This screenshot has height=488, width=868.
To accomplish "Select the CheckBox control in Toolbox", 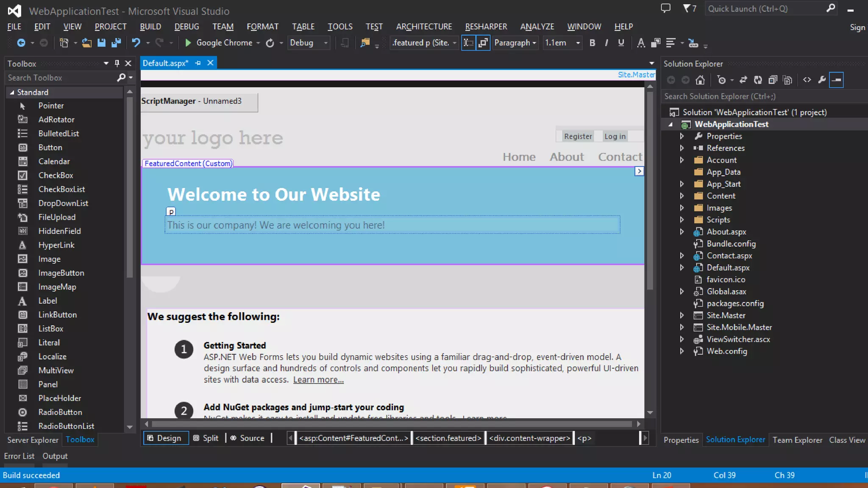I will pos(56,175).
